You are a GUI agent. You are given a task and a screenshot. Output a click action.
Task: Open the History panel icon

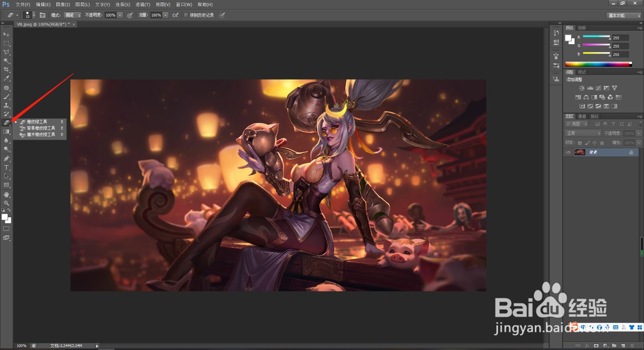click(x=556, y=33)
